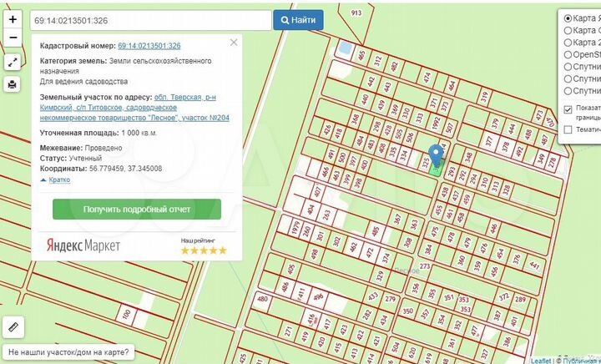Select the first Спутник radio option
This screenshot has height=364, width=601.
pyautogui.click(x=568, y=67)
